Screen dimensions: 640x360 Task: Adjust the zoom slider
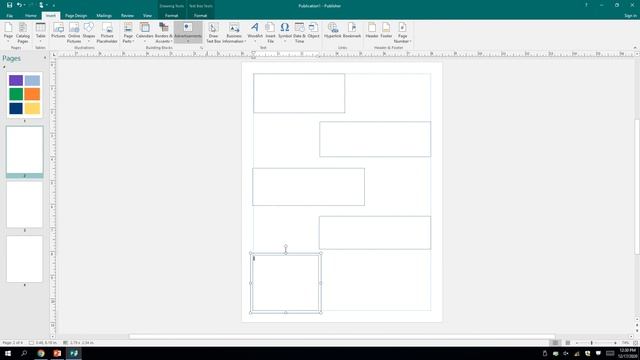592,343
